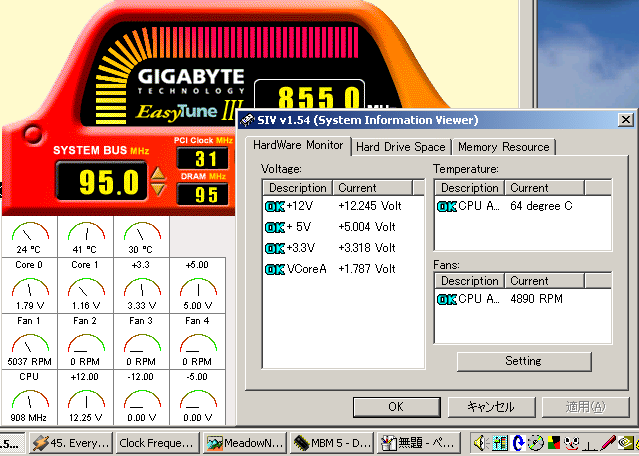Click the OK status icon beside VCoreA
This screenshot has height=456, width=639.
click(x=275, y=269)
